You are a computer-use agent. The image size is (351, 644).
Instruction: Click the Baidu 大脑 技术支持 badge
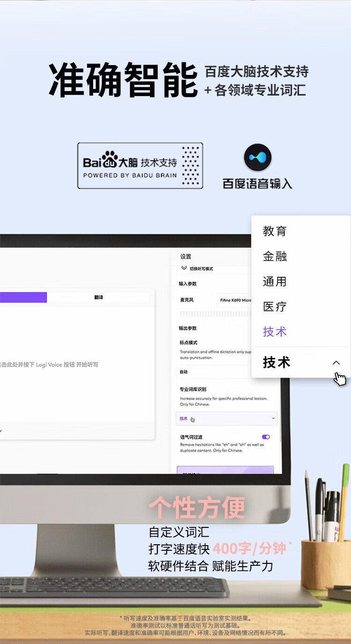coord(140,166)
